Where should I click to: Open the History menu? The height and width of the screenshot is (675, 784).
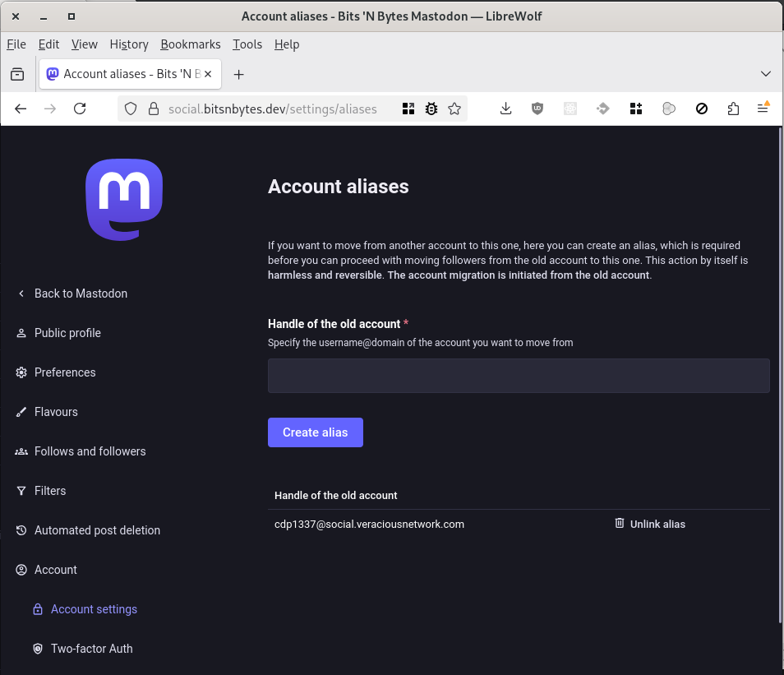pos(129,44)
